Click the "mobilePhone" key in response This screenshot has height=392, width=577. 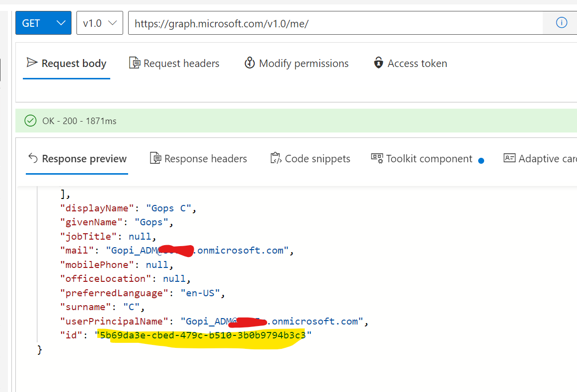pyautogui.click(x=97, y=265)
